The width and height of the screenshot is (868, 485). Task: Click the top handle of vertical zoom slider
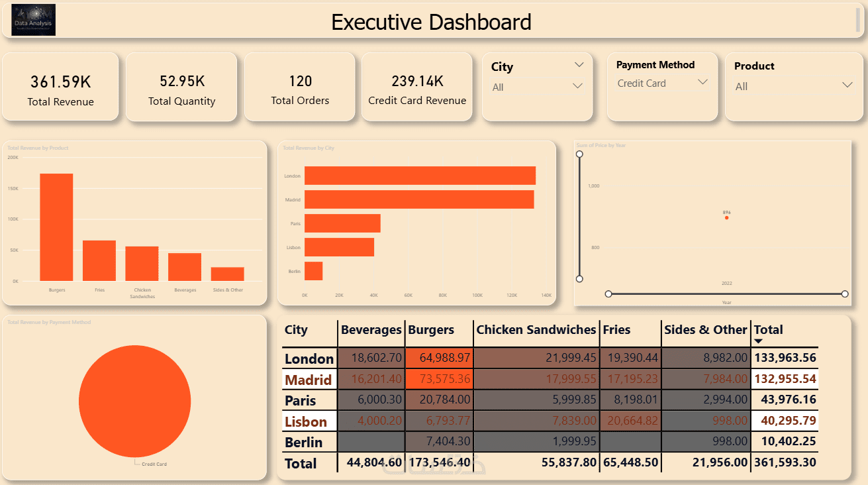[579, 154]
